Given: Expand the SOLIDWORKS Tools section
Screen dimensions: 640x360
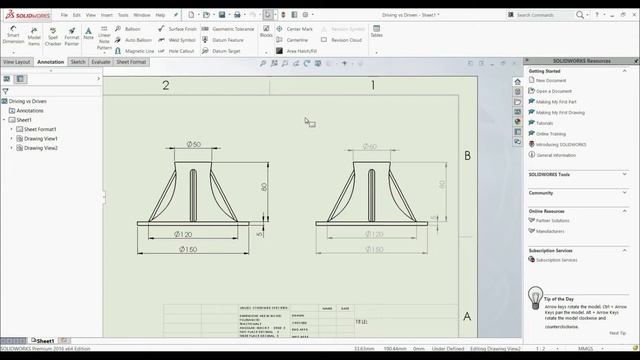Looking at the screenshot, I should [x=624, y=174].
